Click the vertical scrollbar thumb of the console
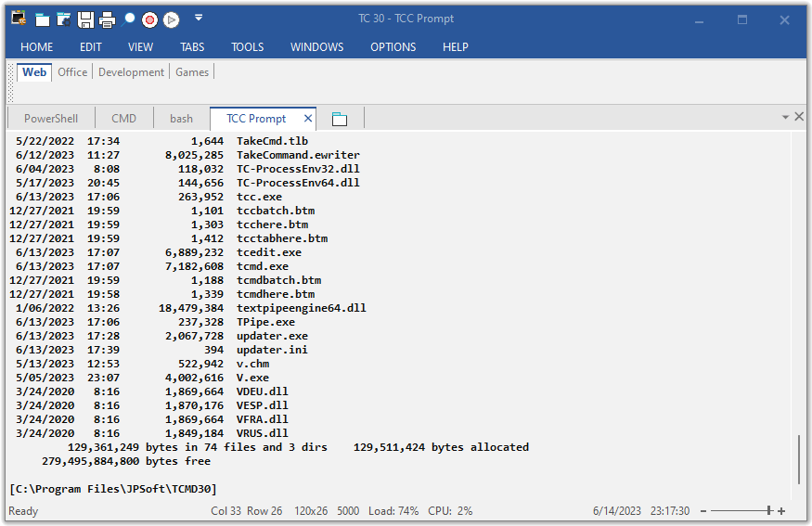Screen dimensions: 812x526 click(798, 460)
